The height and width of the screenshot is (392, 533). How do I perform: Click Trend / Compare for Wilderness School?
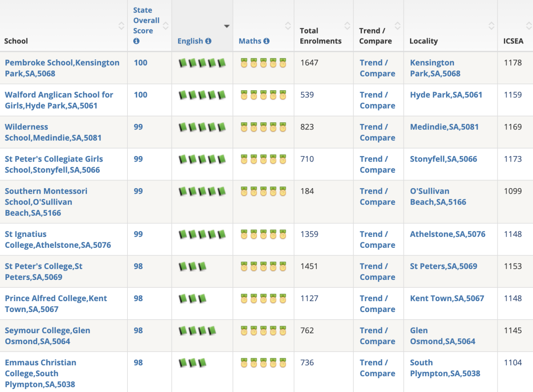pos(378,132)
